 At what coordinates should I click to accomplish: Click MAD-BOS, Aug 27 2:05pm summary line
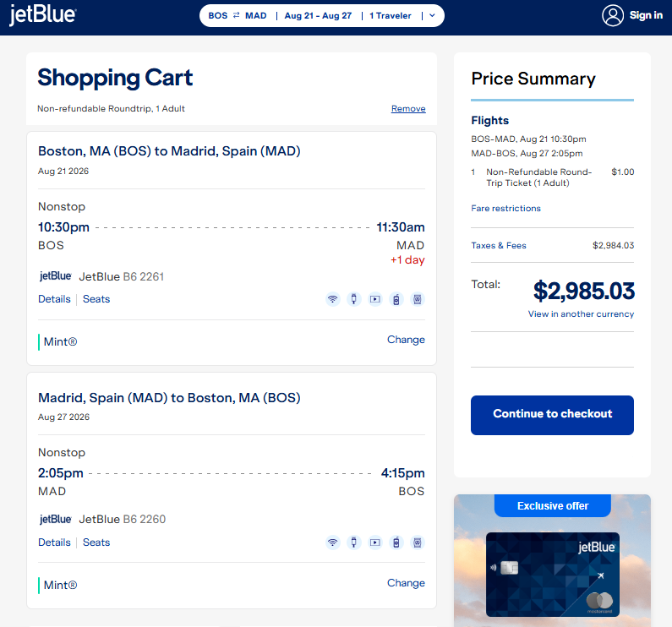(x=527, y=154)
